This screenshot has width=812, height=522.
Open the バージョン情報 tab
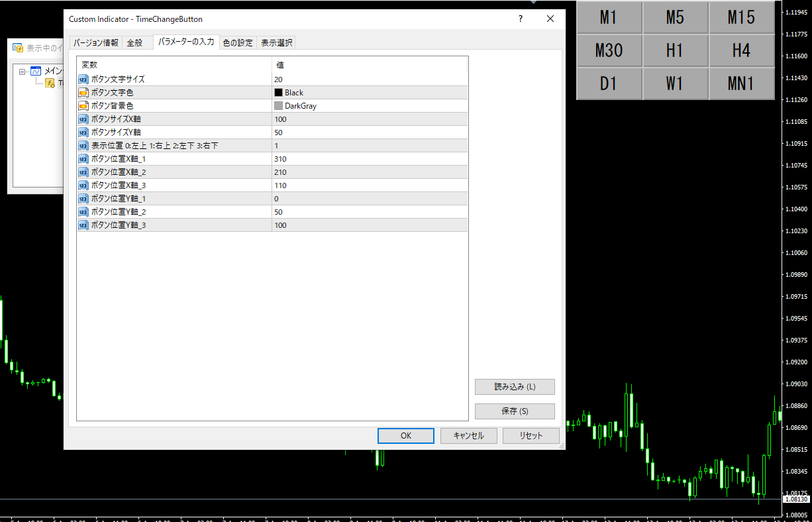tap(95, 42)
